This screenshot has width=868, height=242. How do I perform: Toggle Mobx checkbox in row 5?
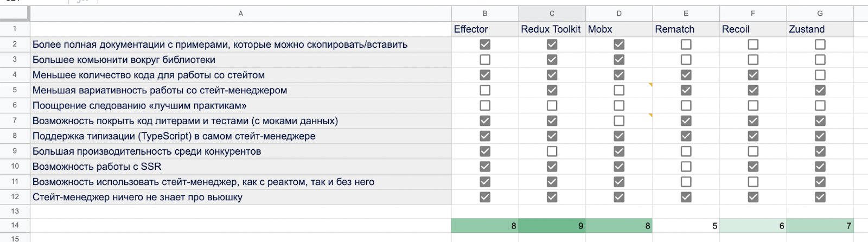619,90
